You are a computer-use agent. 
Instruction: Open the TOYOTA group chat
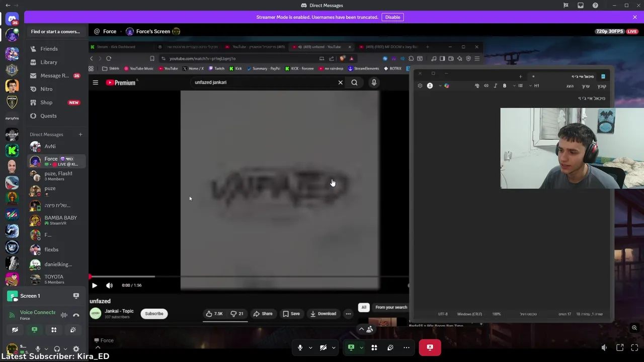pos(55,279)
